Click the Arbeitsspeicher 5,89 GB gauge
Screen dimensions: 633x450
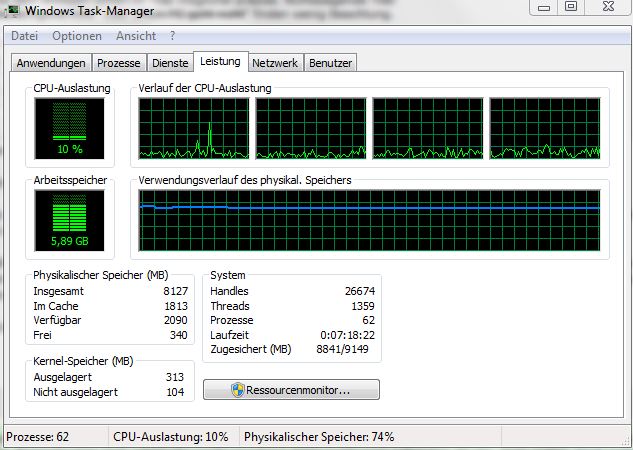tap(69, 221)
